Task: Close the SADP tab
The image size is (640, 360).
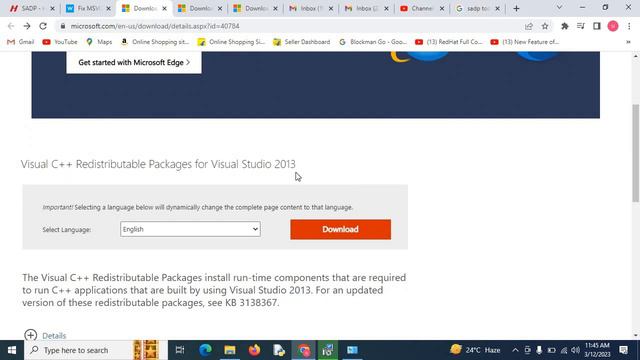Action: tap(52, 8)
